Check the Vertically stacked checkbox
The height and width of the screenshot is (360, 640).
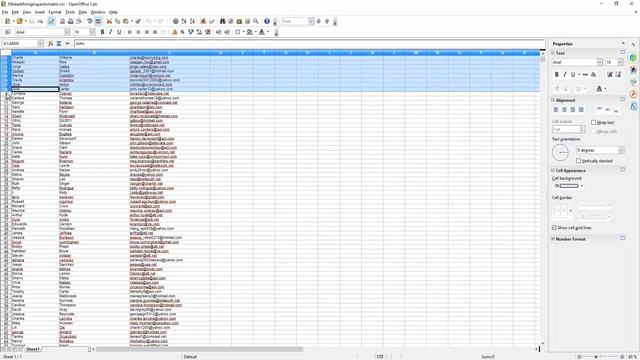[578, 161]
